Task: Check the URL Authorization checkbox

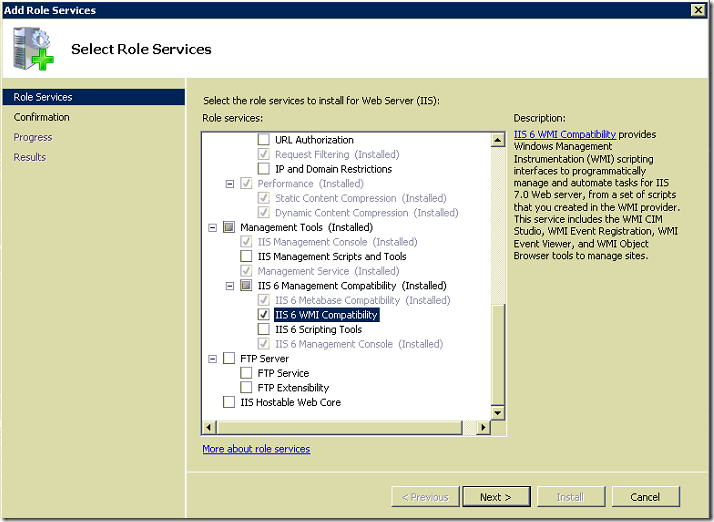Action: (264, 139)
